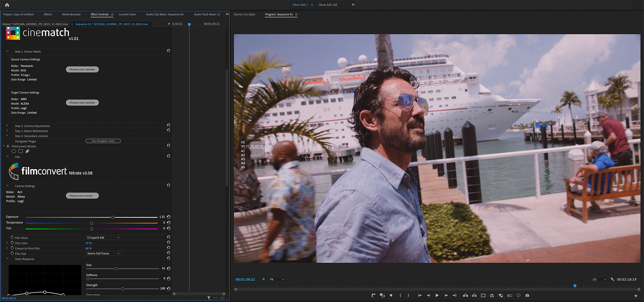Select the free draw bezier pen
Screen dimensions: 644x302
(x=27, y=151)
